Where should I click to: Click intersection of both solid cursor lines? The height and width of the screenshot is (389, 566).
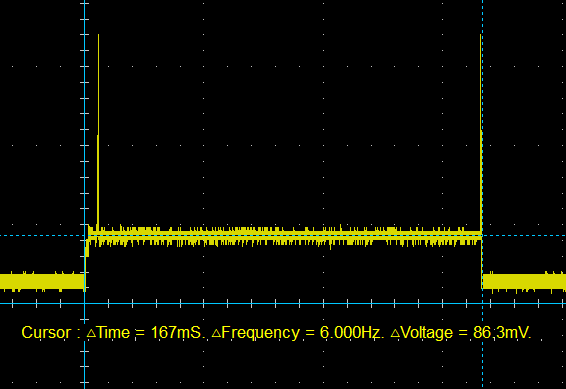tap(84, 303)
